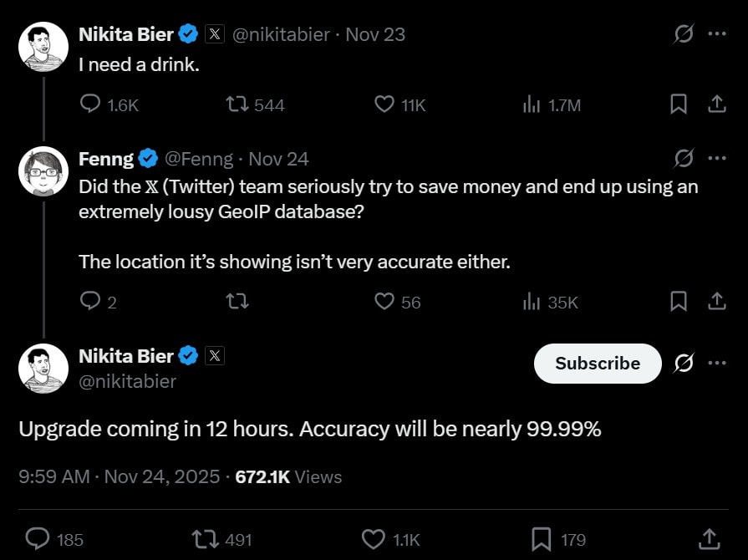Click the Subscribe button
This screenshot has height=560, width=748.
597,364
